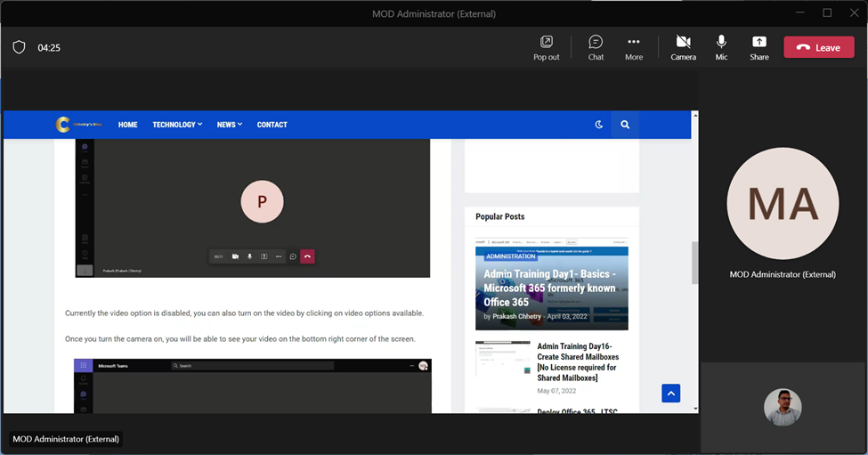Open the More options menu
Image resolution: width=868 pixels, height=455 pixels.
coord(634,47)
